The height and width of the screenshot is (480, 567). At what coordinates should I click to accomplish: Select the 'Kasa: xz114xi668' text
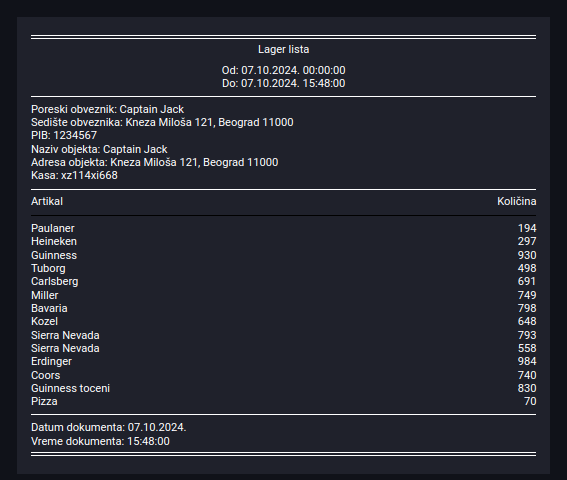(74, 175)
